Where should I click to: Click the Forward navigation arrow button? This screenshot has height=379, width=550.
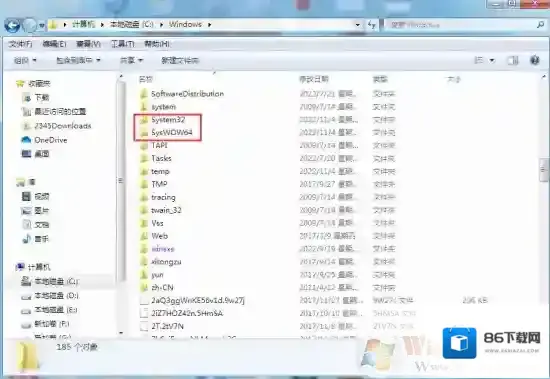tap(29, 25)
